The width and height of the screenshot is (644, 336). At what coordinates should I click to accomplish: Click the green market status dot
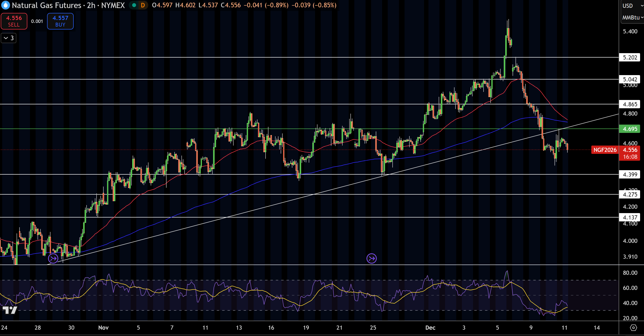(x=134, y=5)
